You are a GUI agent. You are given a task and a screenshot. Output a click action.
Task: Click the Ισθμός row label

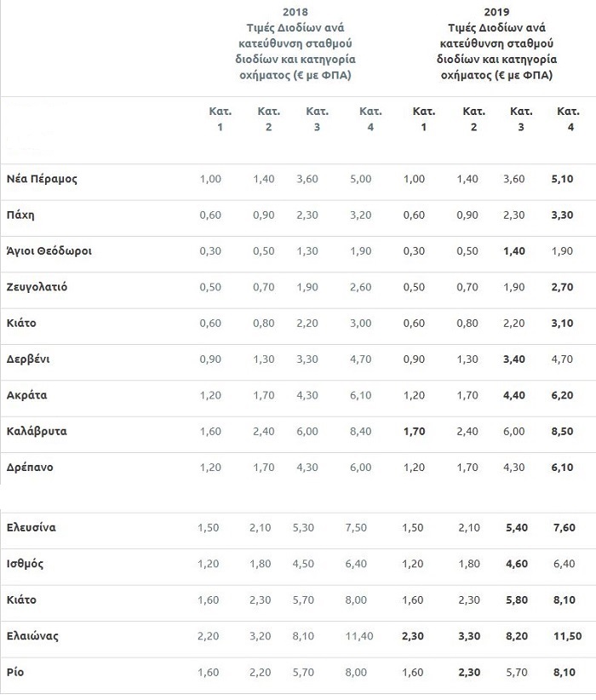(x=25, y=563)
